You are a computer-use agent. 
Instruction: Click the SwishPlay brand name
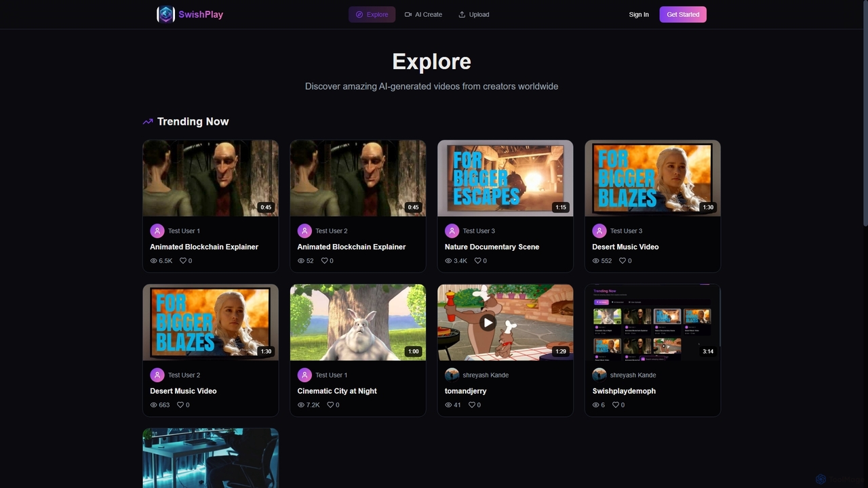click(x=201, y=14)
